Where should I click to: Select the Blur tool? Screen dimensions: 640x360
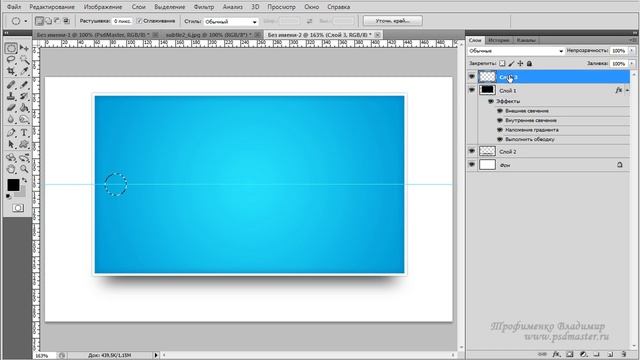click(x=11, y=120)
